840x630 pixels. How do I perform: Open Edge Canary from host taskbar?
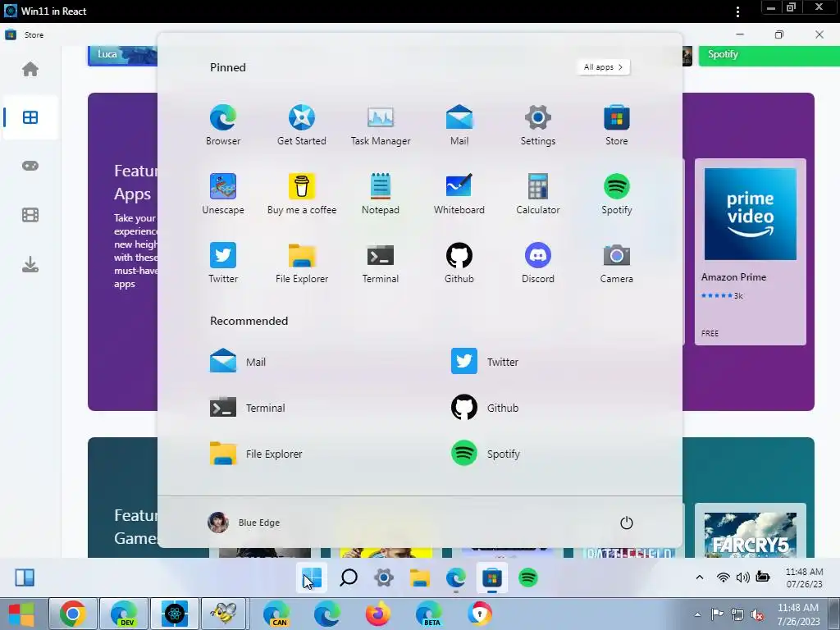[x=276, y=614]
